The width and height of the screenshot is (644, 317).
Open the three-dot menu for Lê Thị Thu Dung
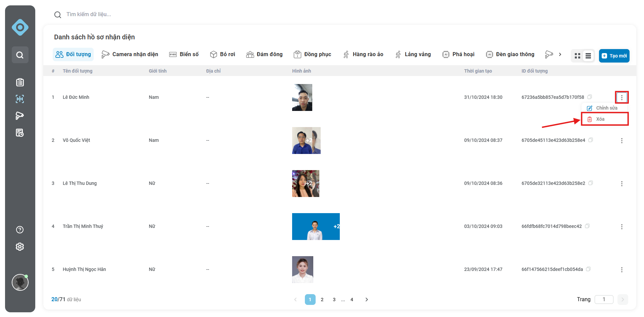pyautogui.click(x=622, y=184)
